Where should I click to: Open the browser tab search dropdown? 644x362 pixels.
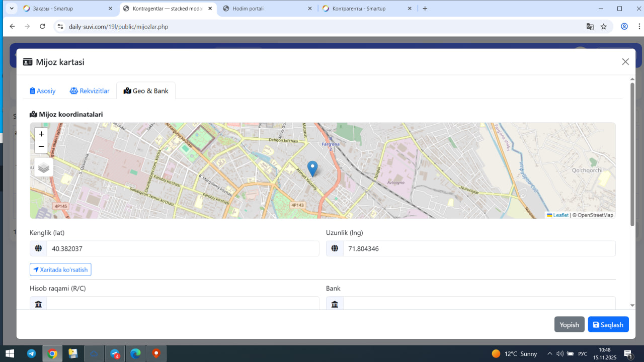tap(12, 9)
